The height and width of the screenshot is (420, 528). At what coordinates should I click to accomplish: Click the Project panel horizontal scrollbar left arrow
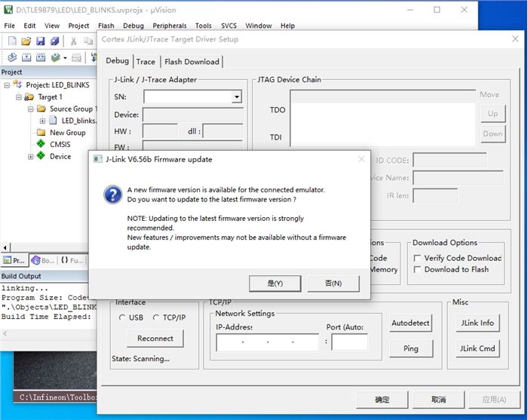(5, 247)
